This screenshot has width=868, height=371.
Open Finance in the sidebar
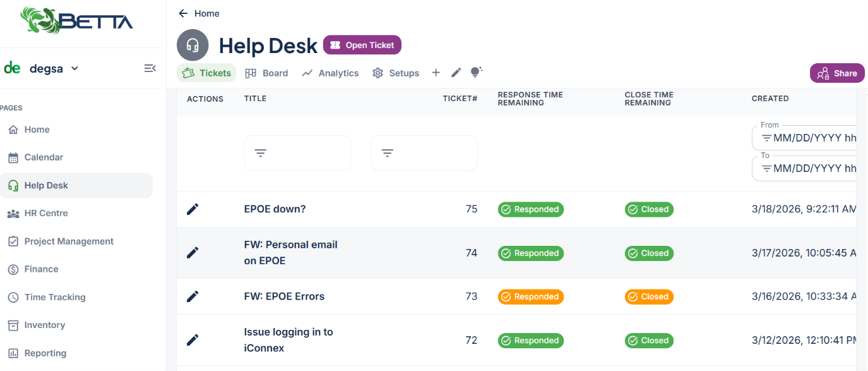(x=76, y=269)
